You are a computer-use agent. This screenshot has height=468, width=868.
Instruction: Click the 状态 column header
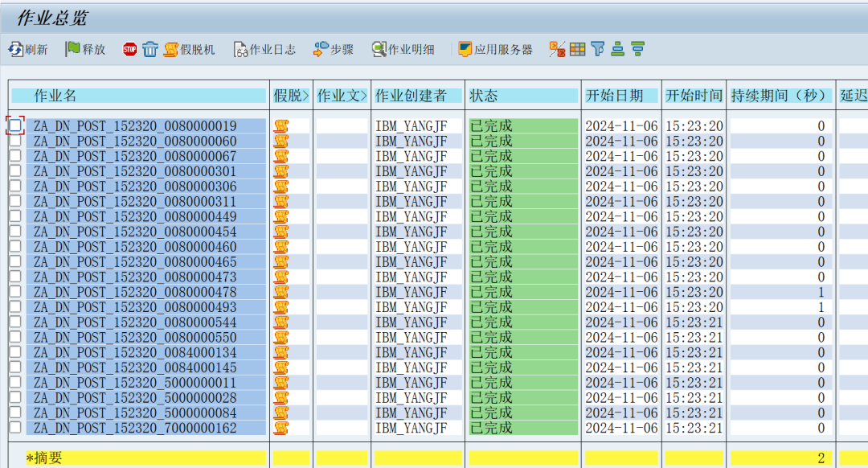[x=523, y=96]
